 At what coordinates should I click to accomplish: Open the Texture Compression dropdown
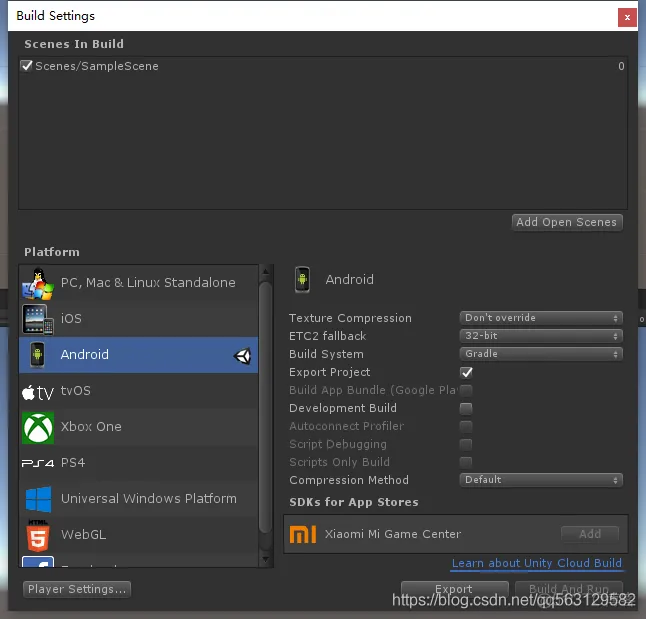pos(541,318)
